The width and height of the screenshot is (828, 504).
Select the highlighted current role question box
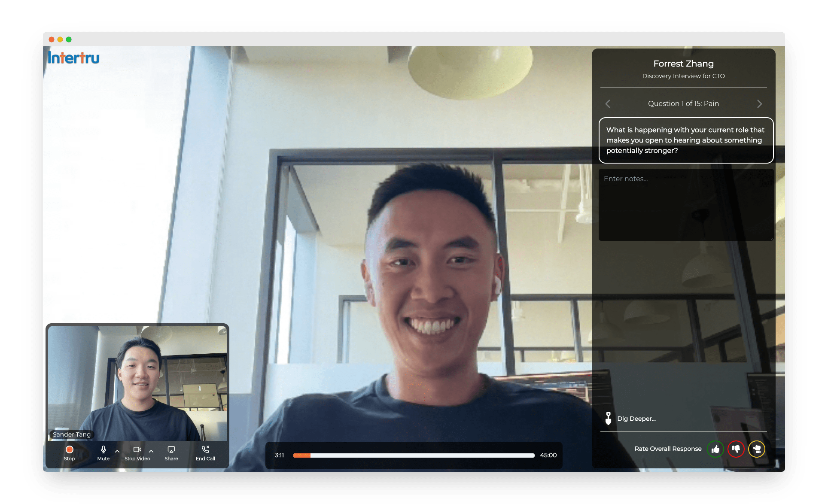click(x=685, y=140)
